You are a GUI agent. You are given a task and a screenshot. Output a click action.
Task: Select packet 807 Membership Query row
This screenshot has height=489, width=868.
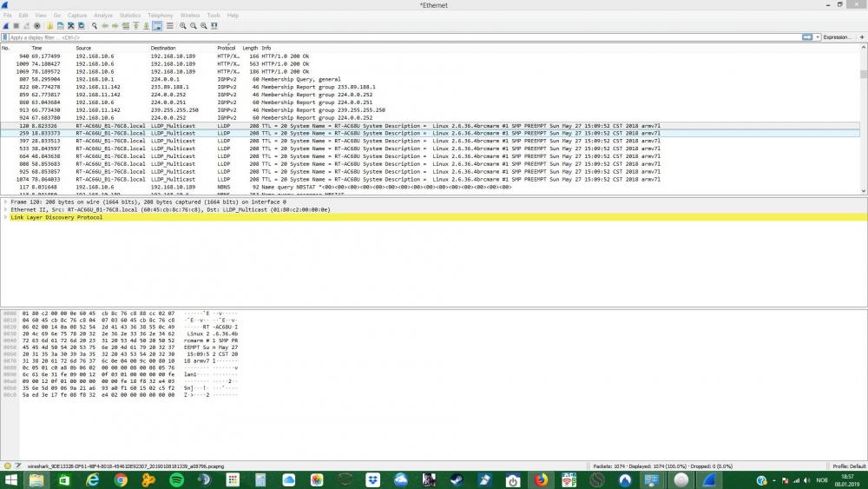click(431, 79)
